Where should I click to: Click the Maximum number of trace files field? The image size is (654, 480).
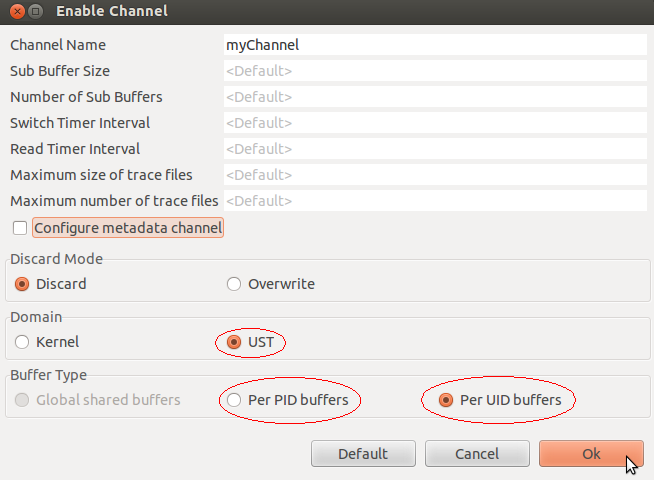[435, 201]
